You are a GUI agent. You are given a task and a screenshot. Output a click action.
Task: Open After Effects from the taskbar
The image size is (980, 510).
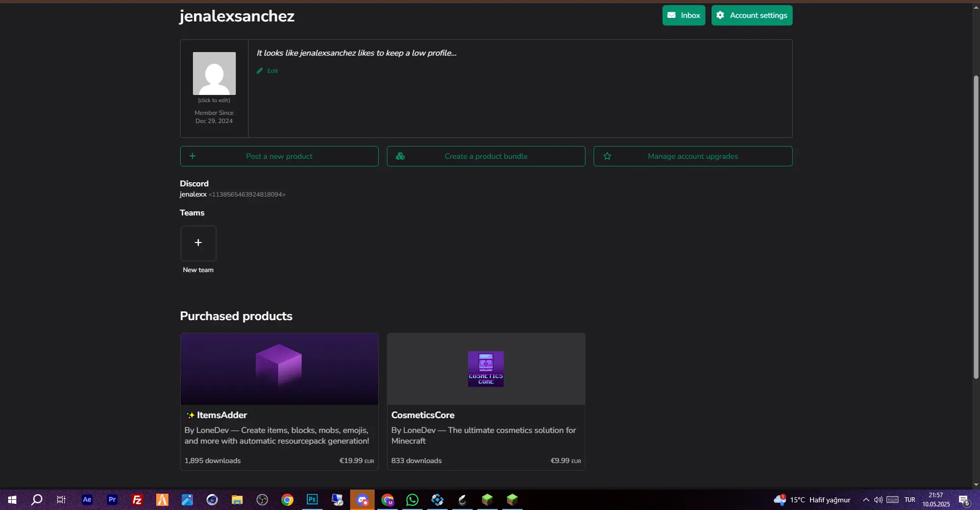click(87, 500)
